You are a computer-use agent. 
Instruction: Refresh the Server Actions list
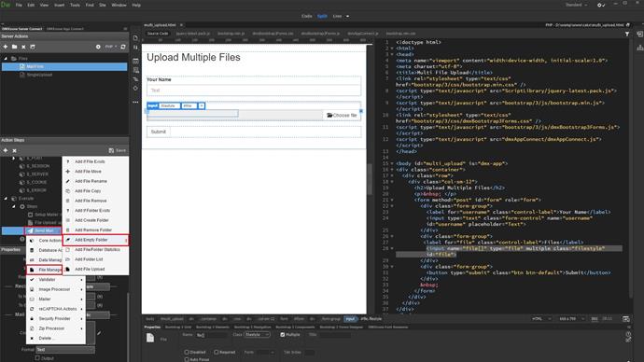pyautogui.click(x=123, y=47)
